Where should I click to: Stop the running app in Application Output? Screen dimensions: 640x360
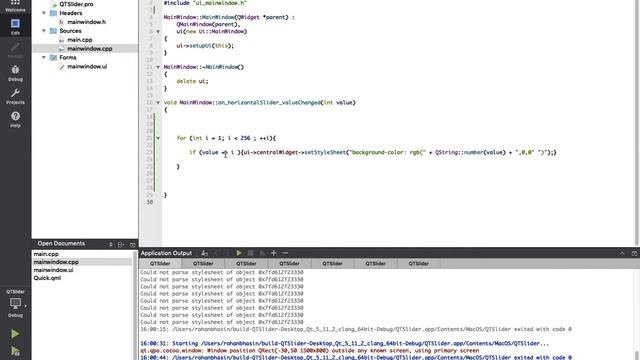pos(251,253)
